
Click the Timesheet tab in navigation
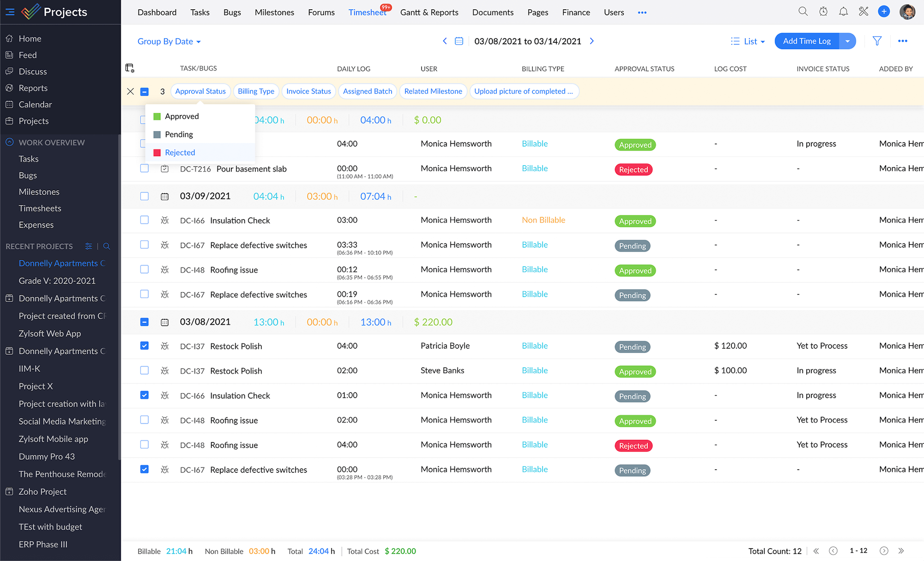tap(368, 12)
